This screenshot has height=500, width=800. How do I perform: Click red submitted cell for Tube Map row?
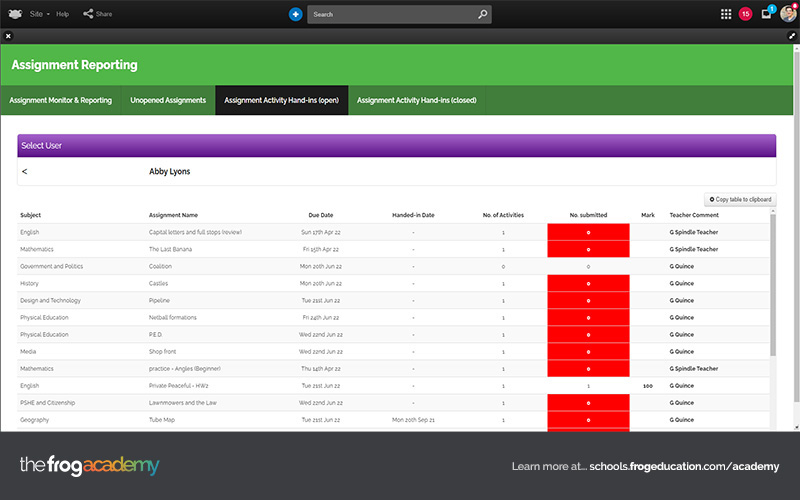[588, 420]
